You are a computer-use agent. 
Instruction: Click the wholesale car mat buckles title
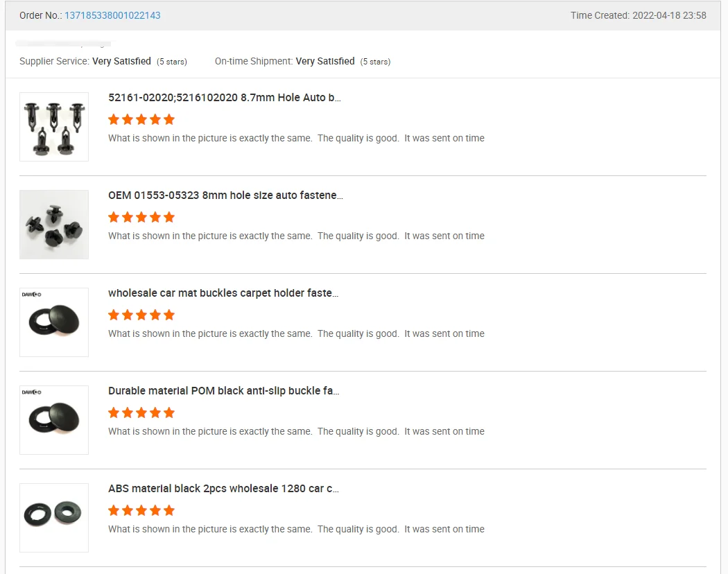pos(223,293)
